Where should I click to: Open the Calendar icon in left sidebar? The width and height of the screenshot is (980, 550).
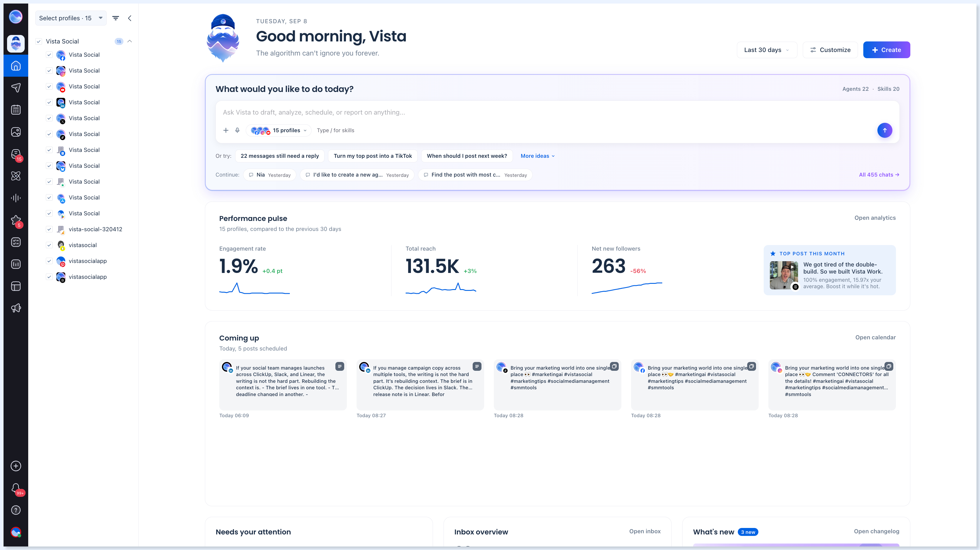(16, 110)
